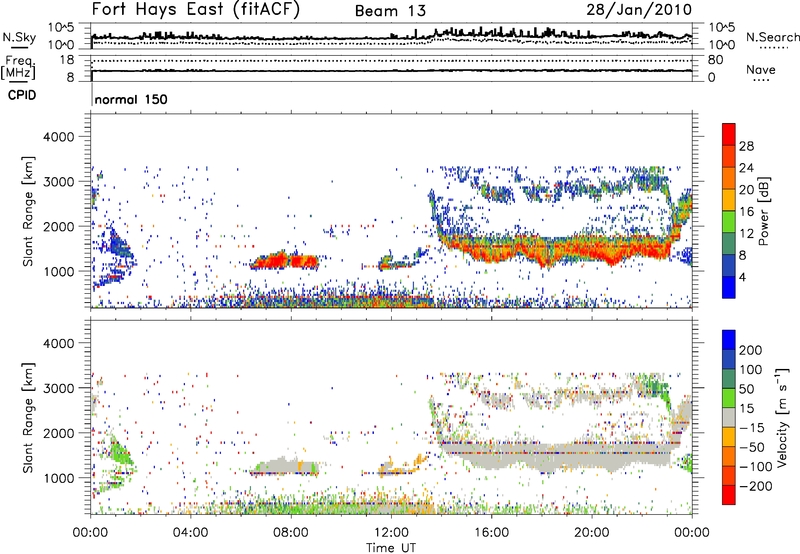Click the '200' velocity colorbar value
800x554 pixels.
tap(751, 350)
